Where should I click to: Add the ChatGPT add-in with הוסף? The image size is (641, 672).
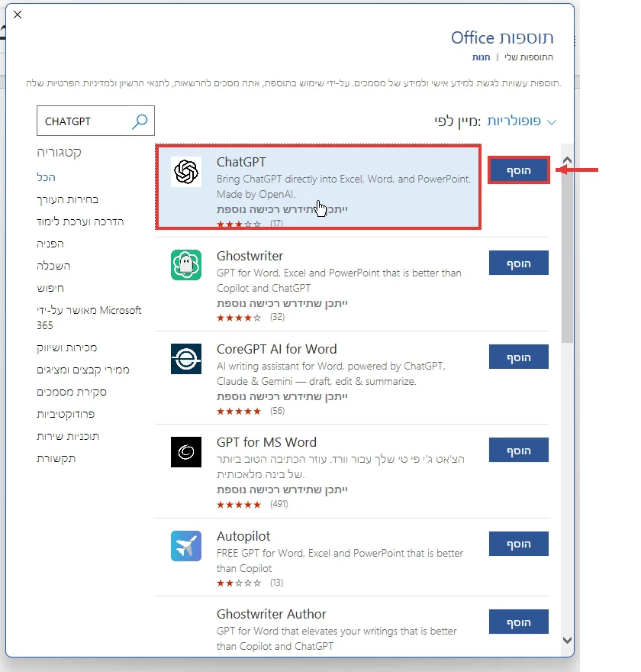click(x=519, y=170)
